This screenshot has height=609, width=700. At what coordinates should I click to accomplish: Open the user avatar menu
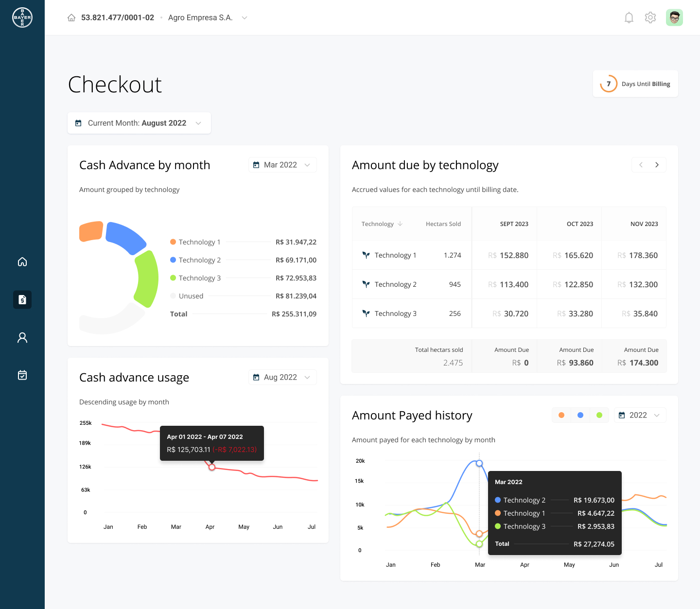click(x=674, y=17)
